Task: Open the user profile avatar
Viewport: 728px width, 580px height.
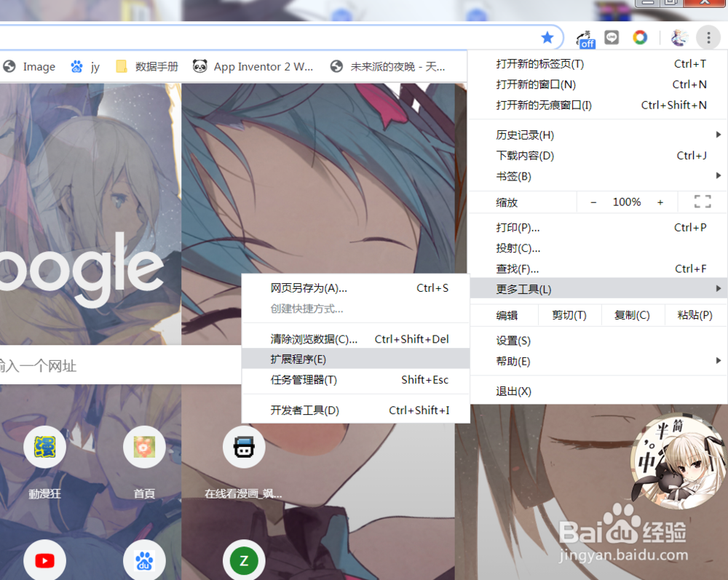Action: (679, 38)
